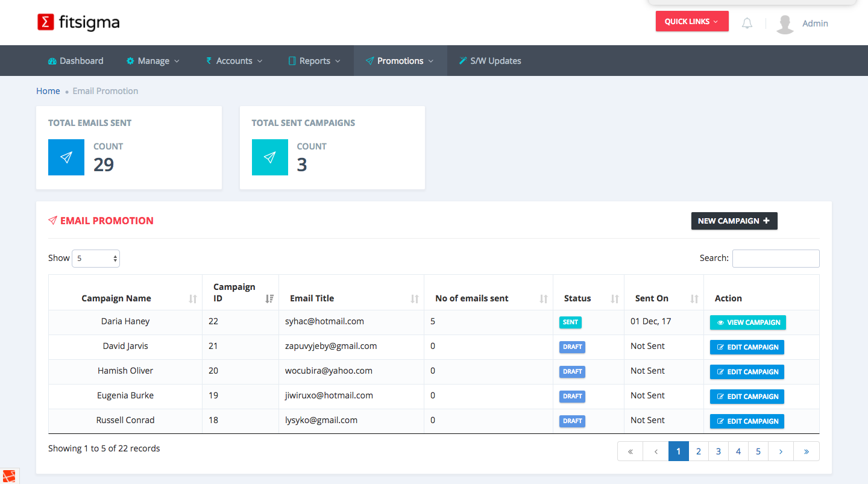Sort table by Status column

tap(577, 298)
